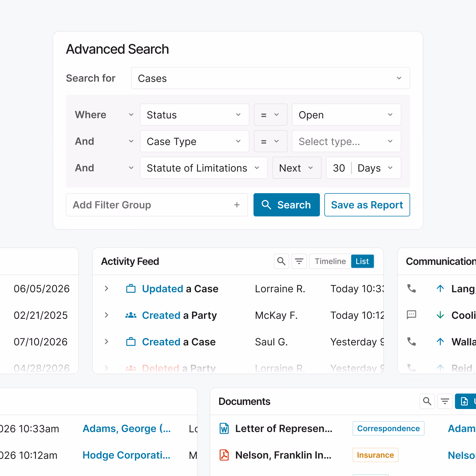Open the Updated a Case activity link
This screenshot has width=476, height=476.
coord(180,289)
